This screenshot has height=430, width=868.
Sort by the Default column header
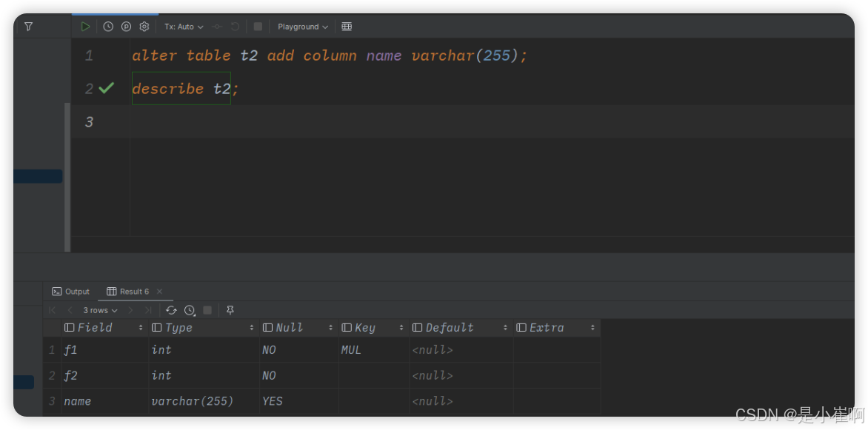[x=461, y=328]
